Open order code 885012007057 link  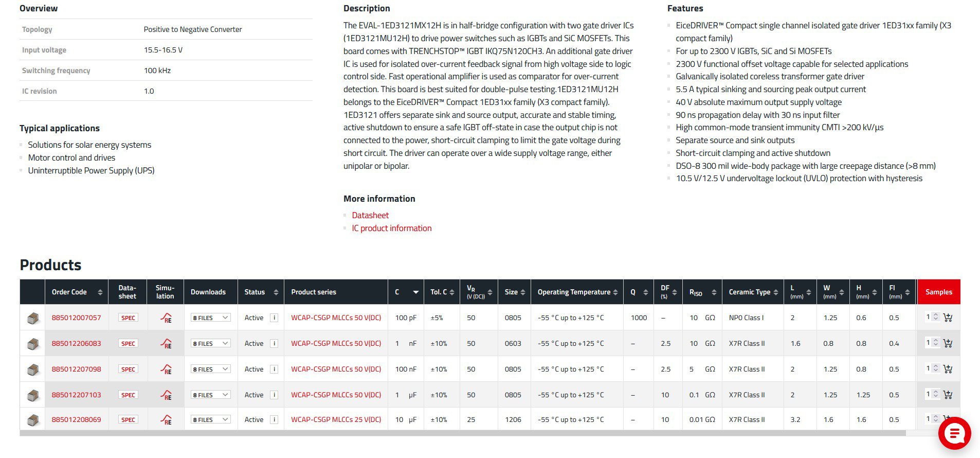point(76,318)
